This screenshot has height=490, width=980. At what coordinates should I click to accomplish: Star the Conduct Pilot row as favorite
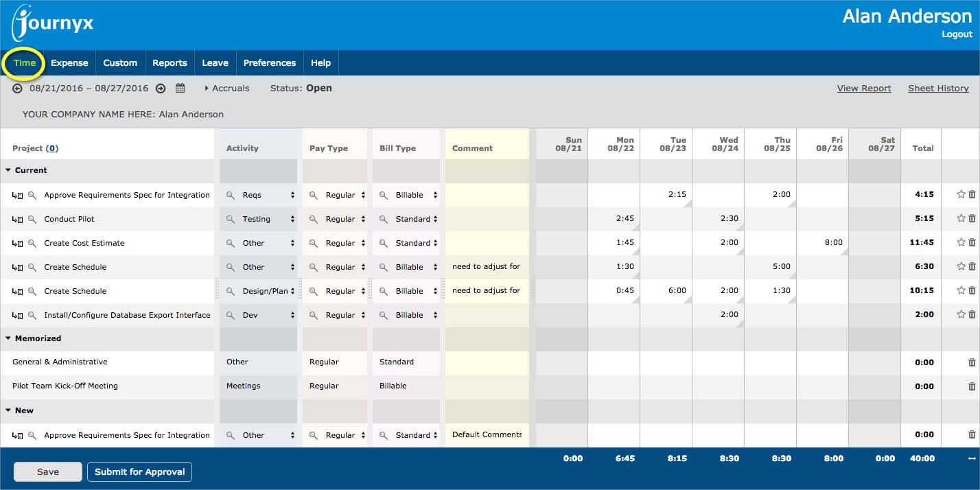tap(961, 218)
